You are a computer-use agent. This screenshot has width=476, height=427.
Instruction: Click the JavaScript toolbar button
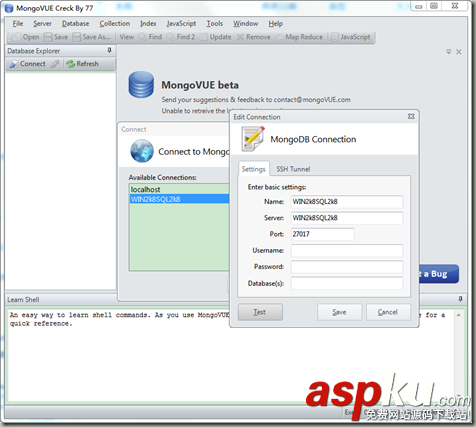351,37
